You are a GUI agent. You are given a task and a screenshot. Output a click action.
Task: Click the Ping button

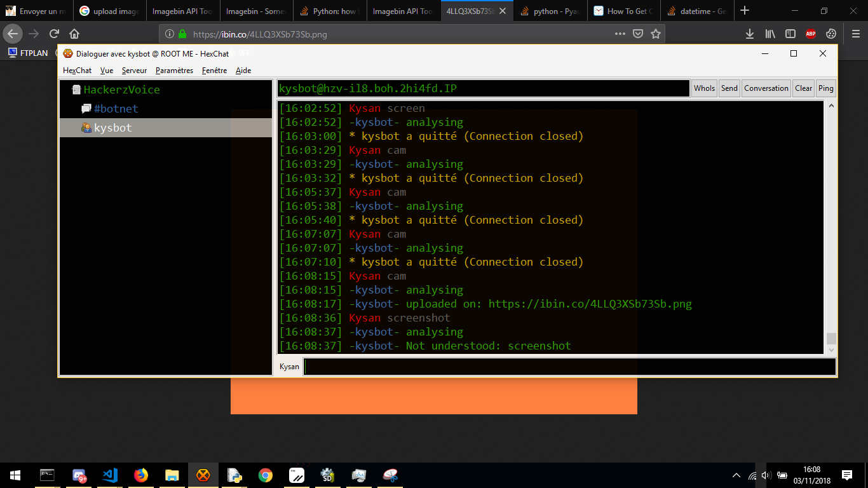click(826, 88)
